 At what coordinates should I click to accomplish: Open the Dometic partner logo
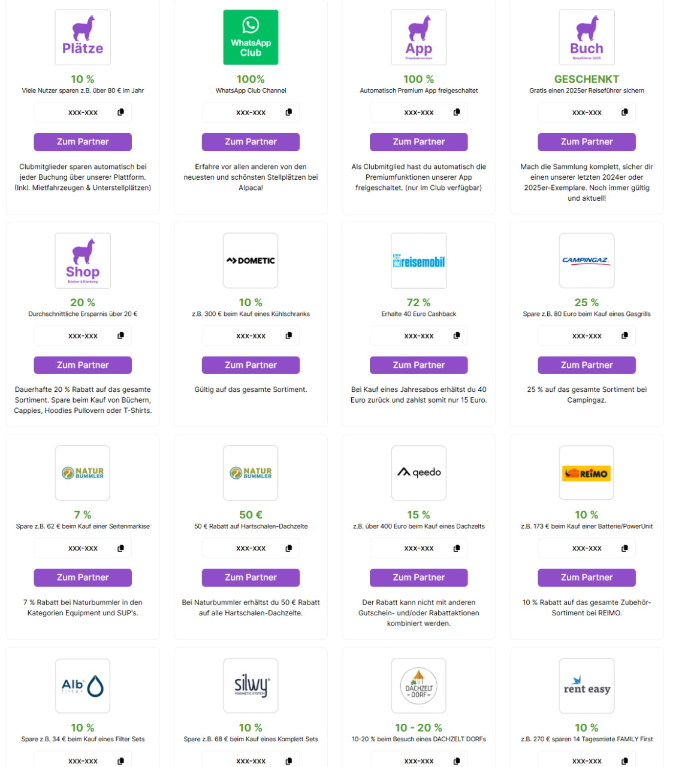pos(251,261)
